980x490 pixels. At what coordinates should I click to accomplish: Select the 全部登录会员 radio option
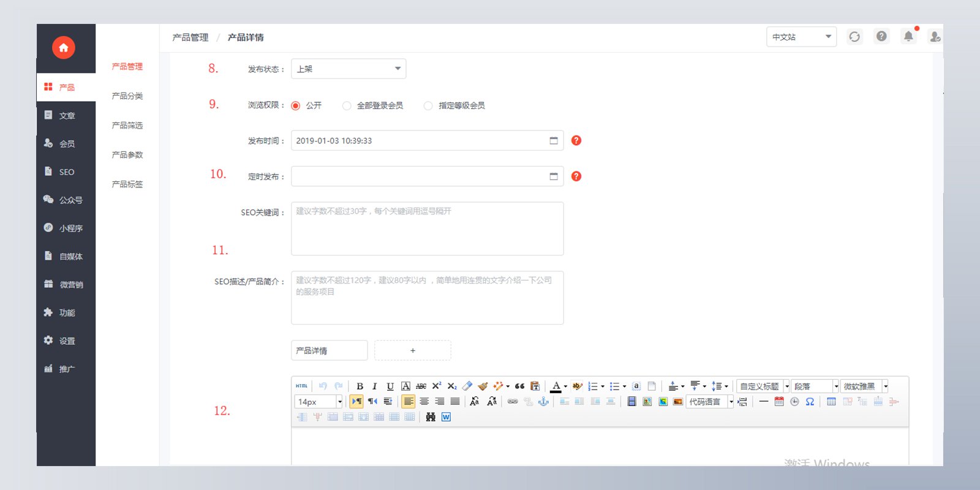[347, 105]
